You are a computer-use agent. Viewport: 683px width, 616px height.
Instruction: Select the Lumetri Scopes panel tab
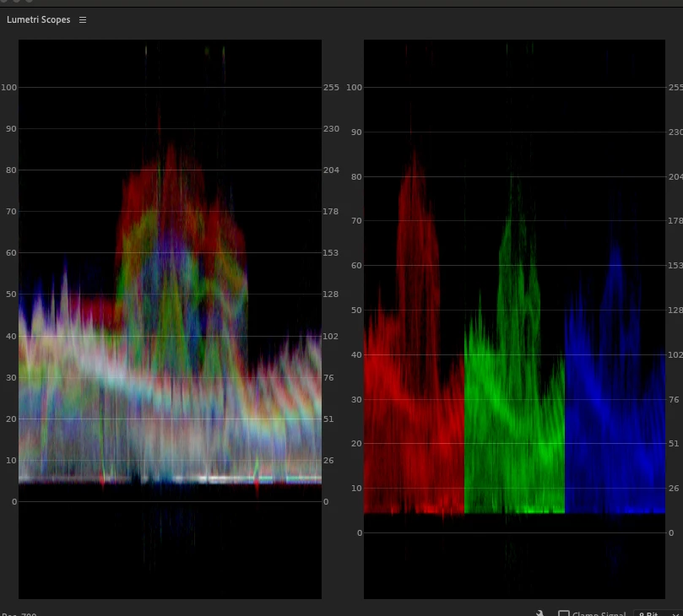(38, 19)
